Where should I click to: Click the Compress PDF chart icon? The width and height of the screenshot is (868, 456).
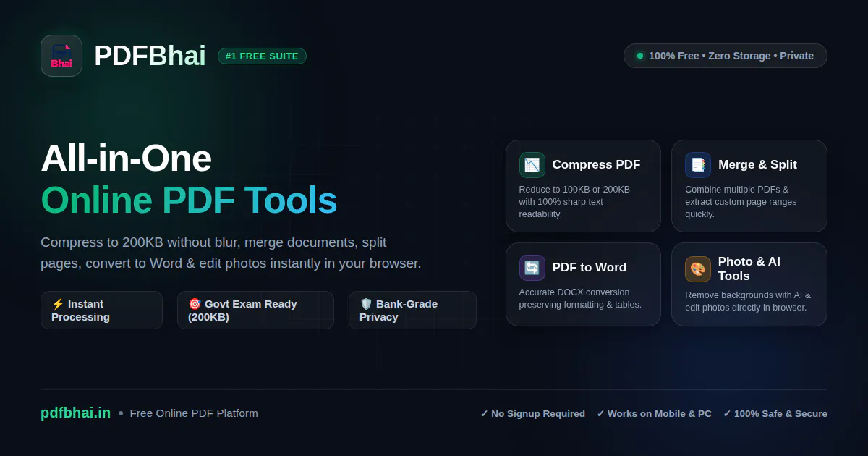tap(532, 165)
